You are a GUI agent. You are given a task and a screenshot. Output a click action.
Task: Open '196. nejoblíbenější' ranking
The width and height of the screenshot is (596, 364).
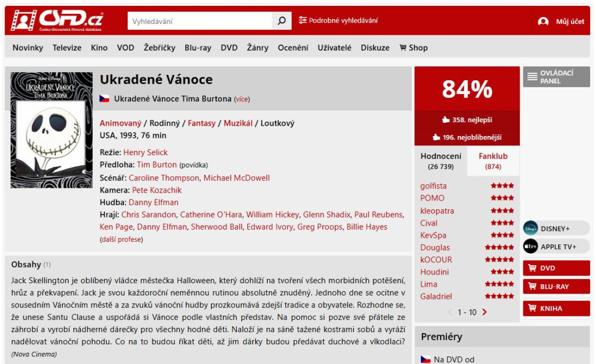tap(467, 137)
